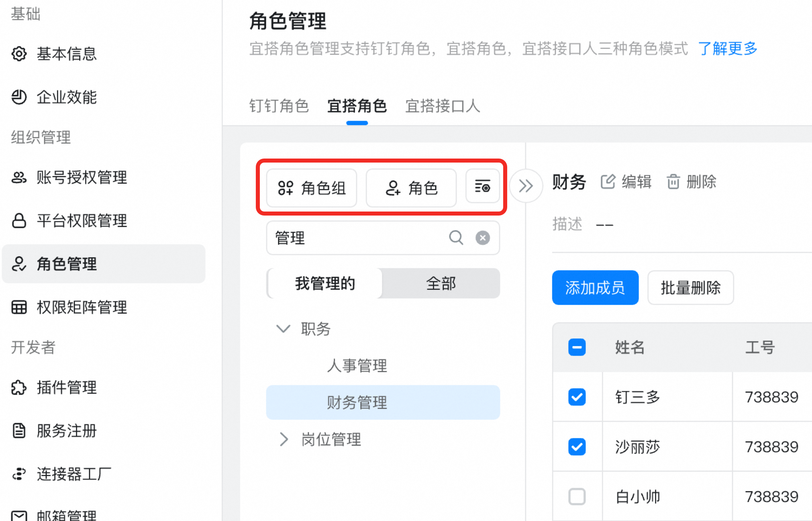Select the 全部 segment filter

[x=441, y=284]
